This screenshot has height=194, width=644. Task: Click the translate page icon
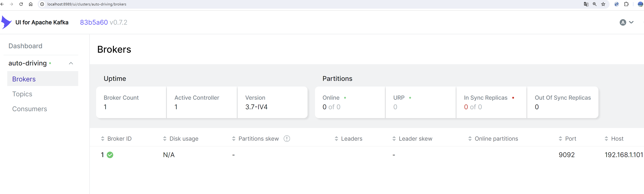(x=586, y=4)
